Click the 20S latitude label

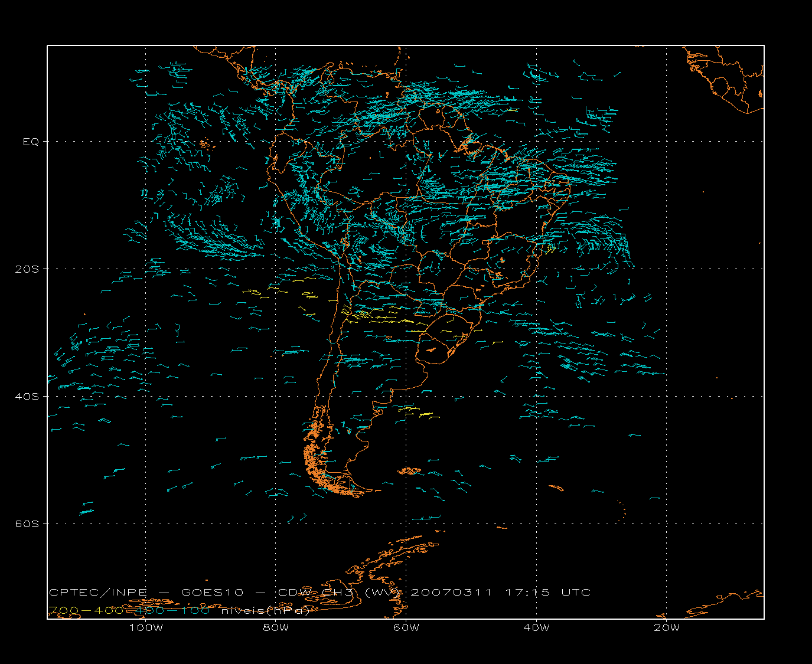[27, 269]
